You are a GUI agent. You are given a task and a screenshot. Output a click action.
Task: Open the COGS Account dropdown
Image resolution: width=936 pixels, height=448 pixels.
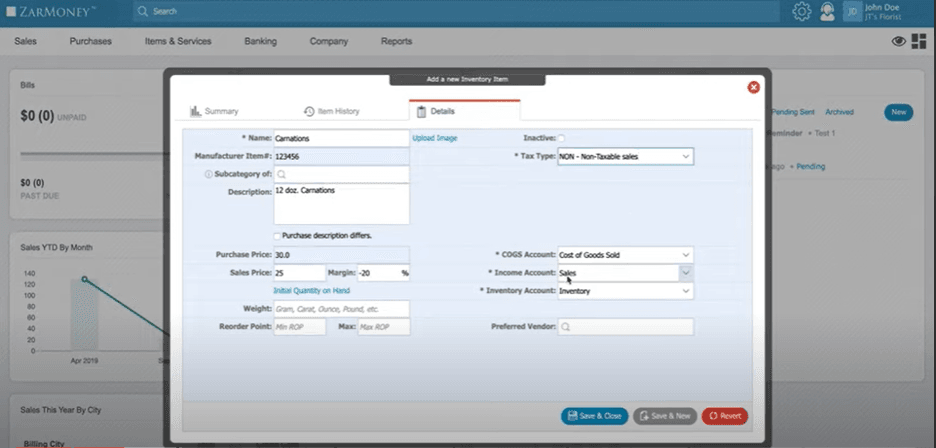coord(686,255)
